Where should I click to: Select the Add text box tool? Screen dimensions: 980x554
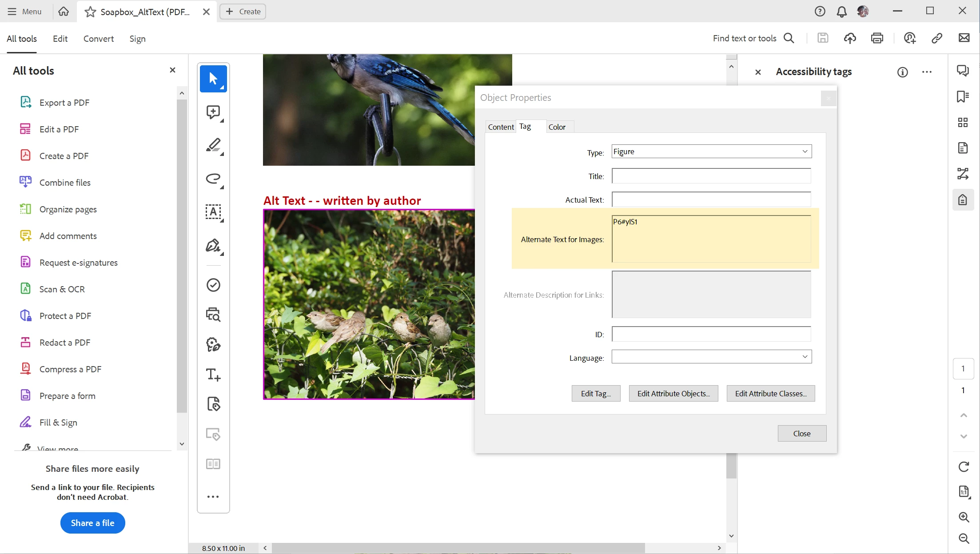pos(213,212)
